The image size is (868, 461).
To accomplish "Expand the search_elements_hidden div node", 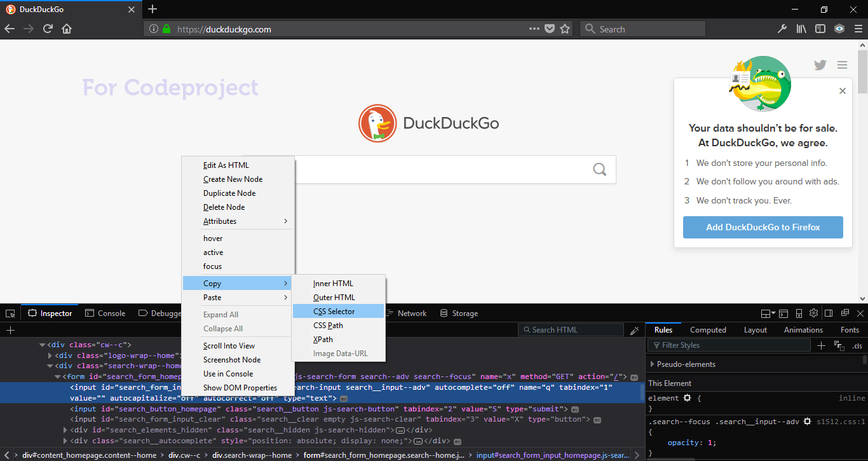I will click(65, 430).
